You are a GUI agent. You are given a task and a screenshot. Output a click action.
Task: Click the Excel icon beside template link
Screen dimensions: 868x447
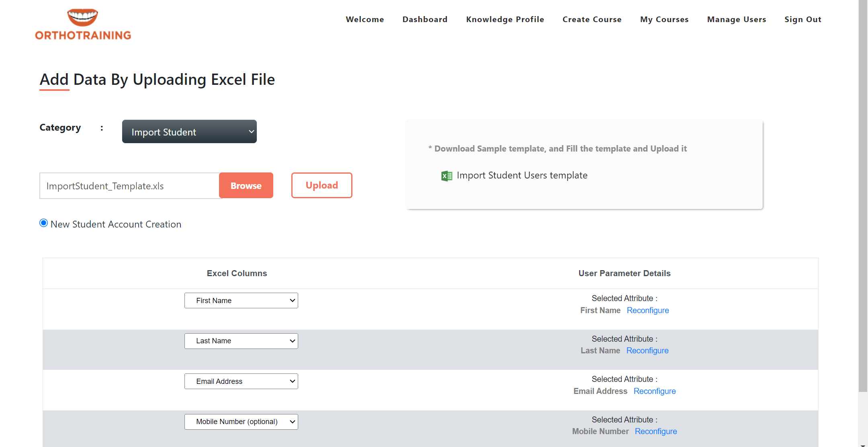pos(446,176)
